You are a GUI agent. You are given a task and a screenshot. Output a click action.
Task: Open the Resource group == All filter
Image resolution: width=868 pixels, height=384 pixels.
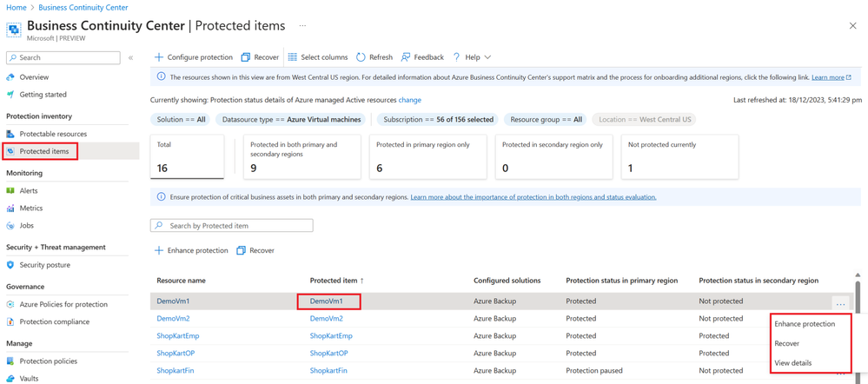point(547,120)
